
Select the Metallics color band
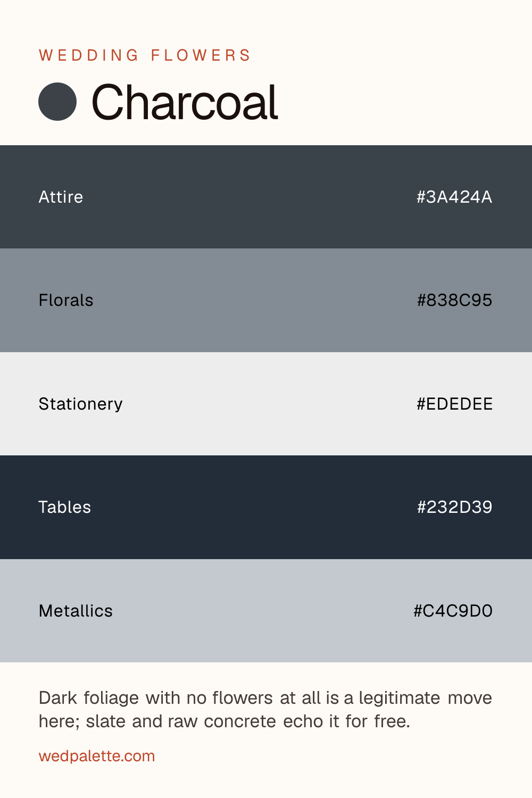(x=266, y=611)
